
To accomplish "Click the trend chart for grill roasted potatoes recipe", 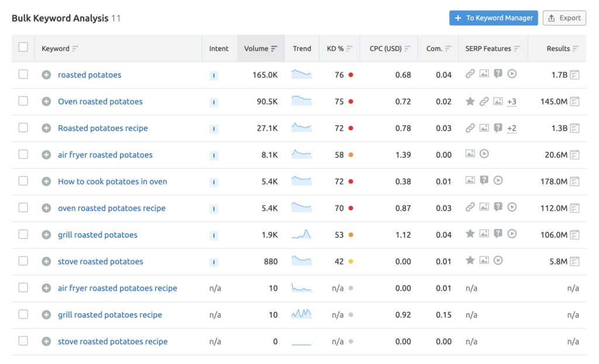I will click(x=302, y=314).
